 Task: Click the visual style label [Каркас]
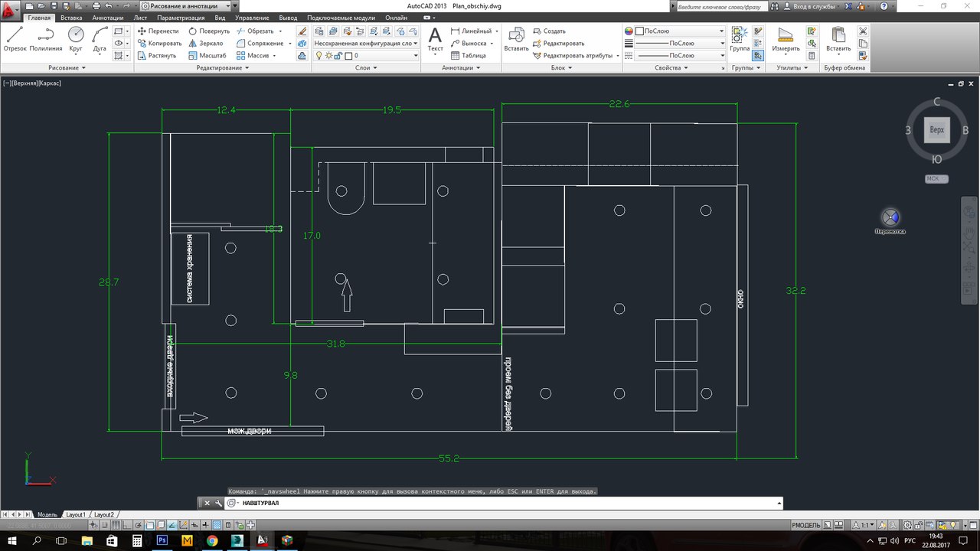coord(49,83)
